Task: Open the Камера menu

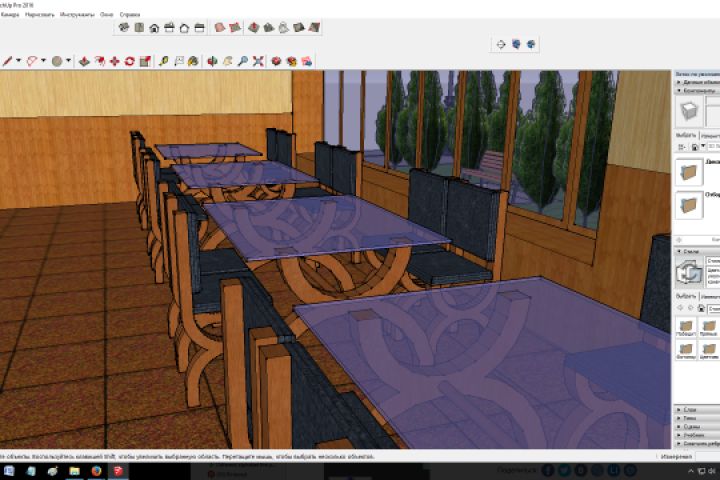Action: (10, 15)
